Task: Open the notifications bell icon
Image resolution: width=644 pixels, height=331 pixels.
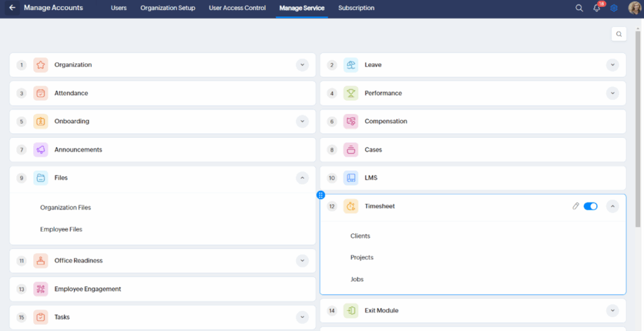Action: point(597,8)
